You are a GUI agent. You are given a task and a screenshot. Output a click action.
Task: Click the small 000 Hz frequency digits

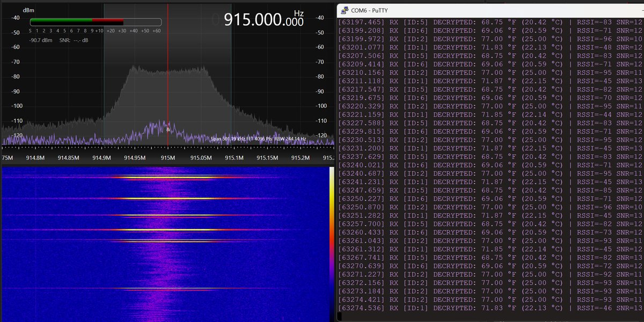pyautogui.click(x=295, y=22)
